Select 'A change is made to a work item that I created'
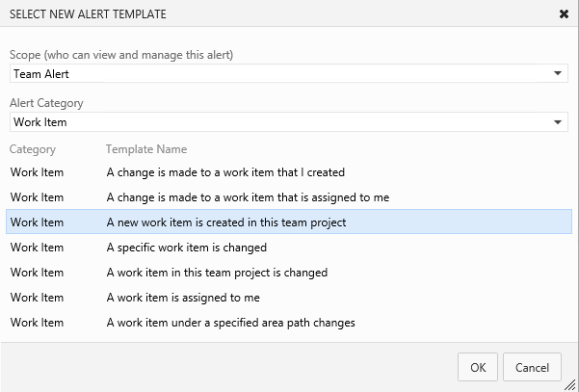Screen dimensions: 579x392 [225, 172]
